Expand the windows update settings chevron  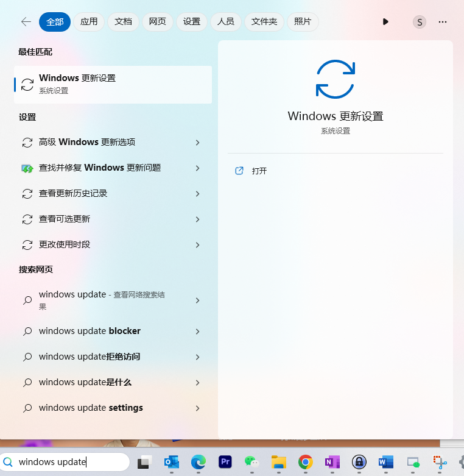(x=197, y=408)
